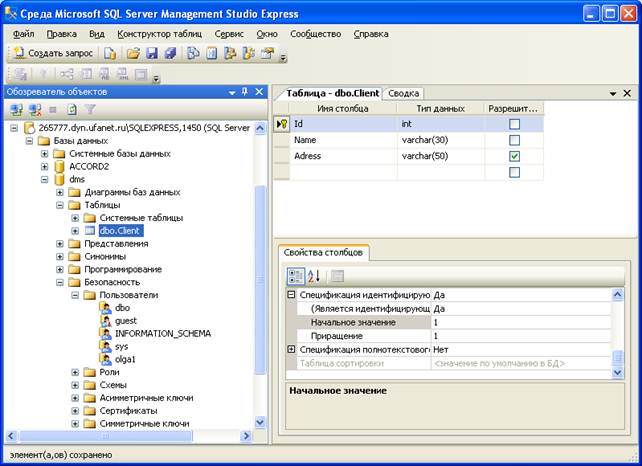Sort column properties alphabetically

314,276
